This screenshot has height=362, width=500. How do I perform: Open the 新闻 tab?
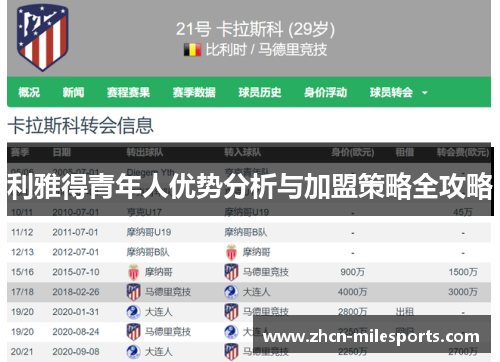73,92
